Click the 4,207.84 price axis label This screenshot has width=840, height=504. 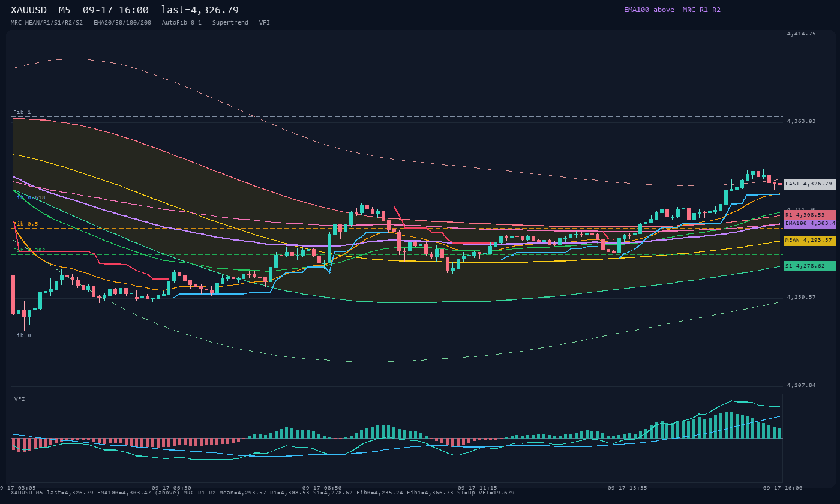[801, 385]
